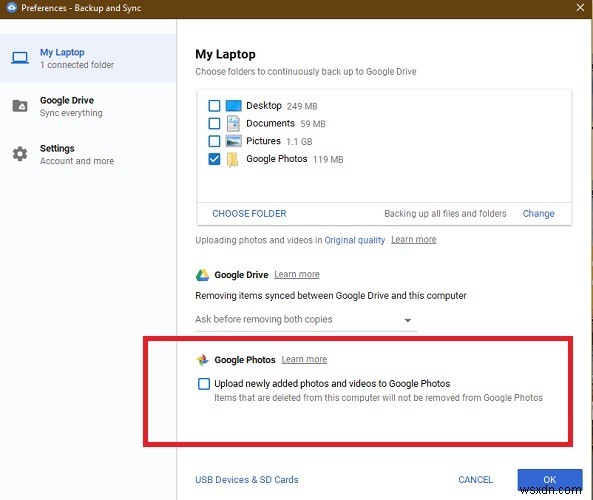Click the Google Drive triangle logo

[202, 275]
